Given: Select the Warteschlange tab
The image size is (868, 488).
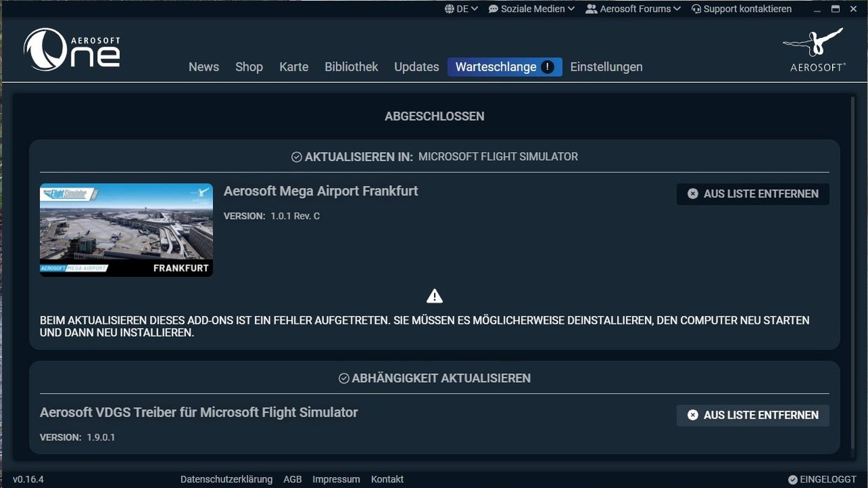Looking at the screenshot, I should click(x=505, y=67).
